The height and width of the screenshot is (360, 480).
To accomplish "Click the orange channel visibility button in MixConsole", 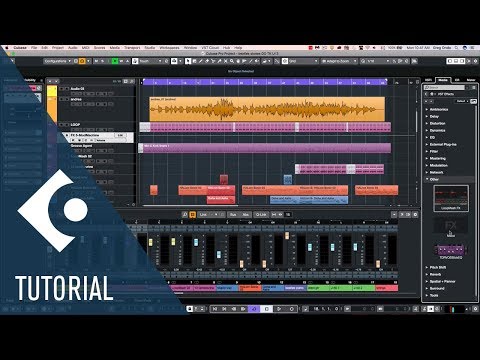I will pos(192,215).
